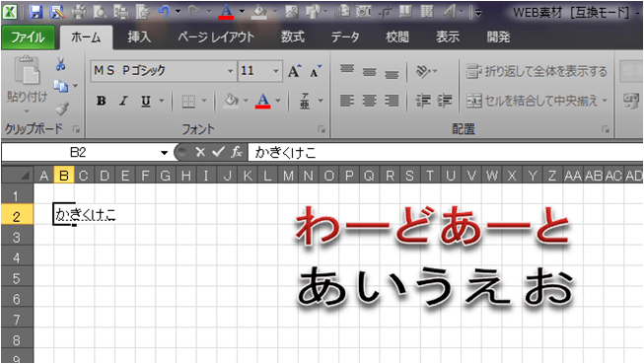This screenshot has width=644, height=364.
Task: Open フォント group dialog launcher
Action: 322,129
